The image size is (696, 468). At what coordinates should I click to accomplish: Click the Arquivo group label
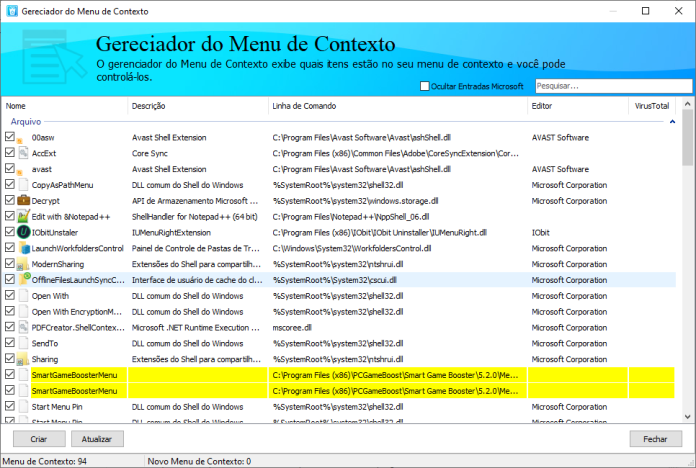pyautogui.click(x=26, y=122)
